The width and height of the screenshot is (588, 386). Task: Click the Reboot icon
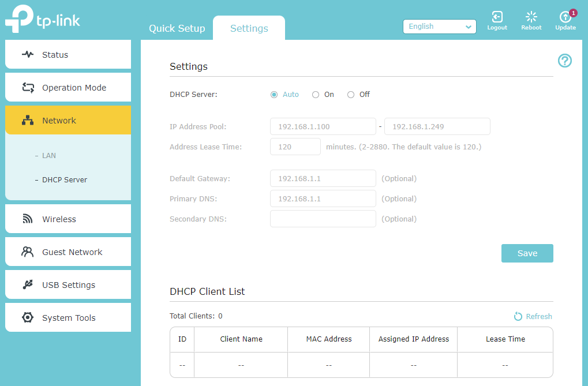coord(531,17)
